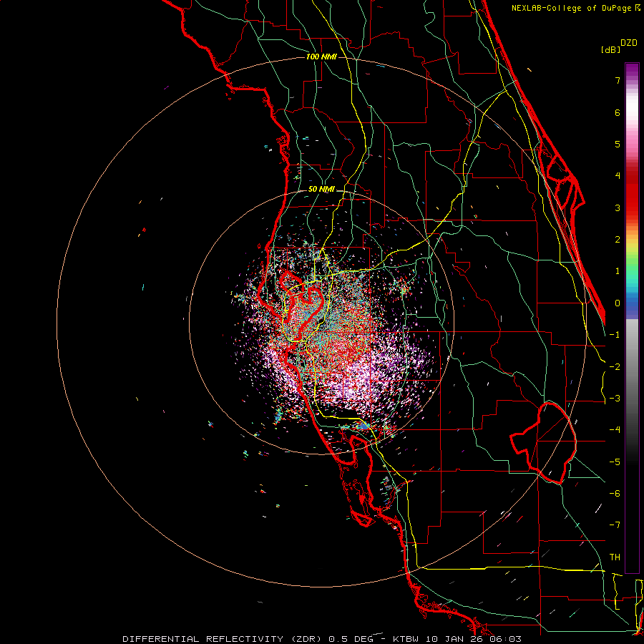Click the DIFFERENTIAL REFLECTIVITY caption text

coord(203,639)
